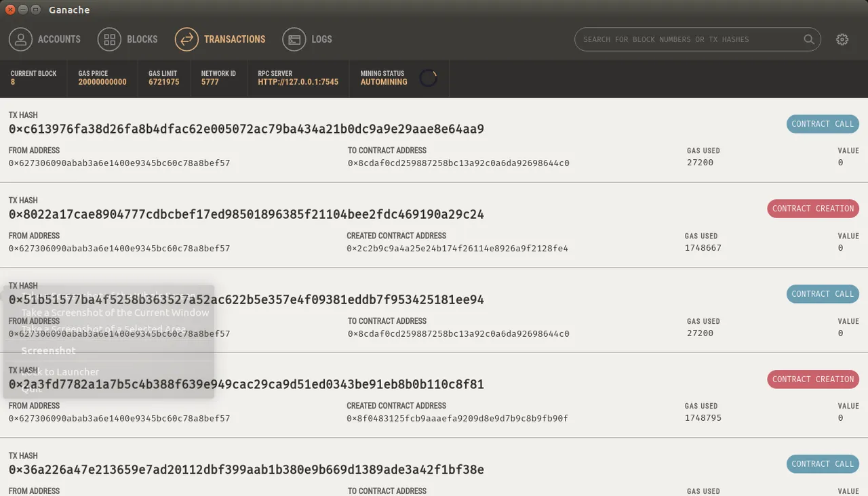Click gas used value 1748795
The width and height of the screenshot is (868, 496).
pyautogui.click(x=703, y=418)
